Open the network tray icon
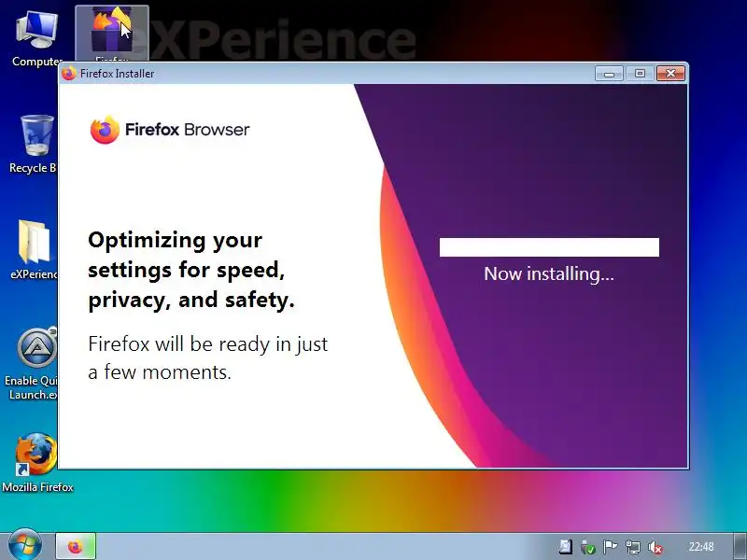This screenshot has height=560, width=747. (633, 547)
